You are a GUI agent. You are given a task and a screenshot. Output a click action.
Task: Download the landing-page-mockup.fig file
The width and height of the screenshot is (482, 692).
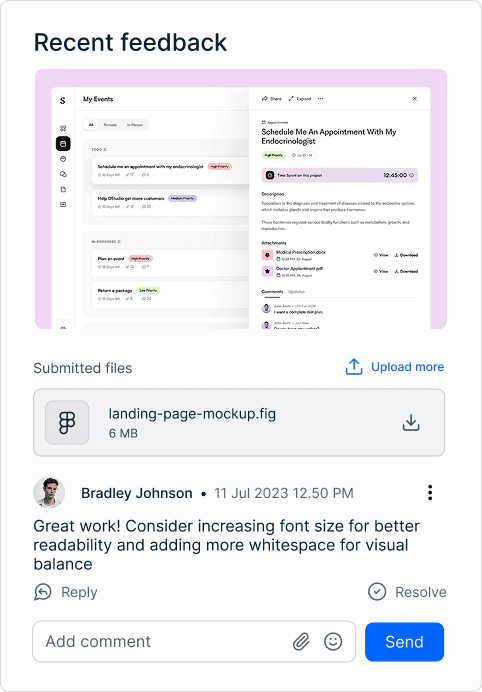410,422
